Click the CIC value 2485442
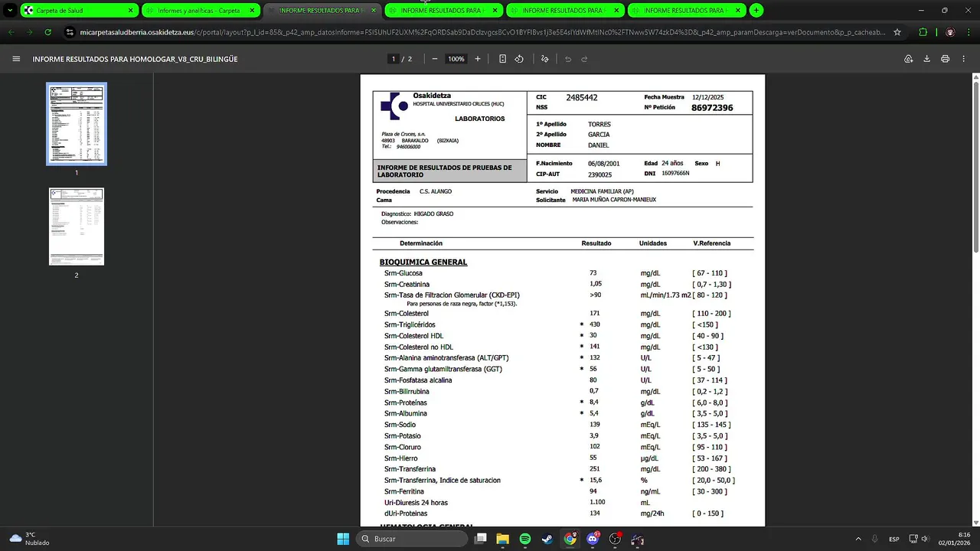 pos(582,98)
